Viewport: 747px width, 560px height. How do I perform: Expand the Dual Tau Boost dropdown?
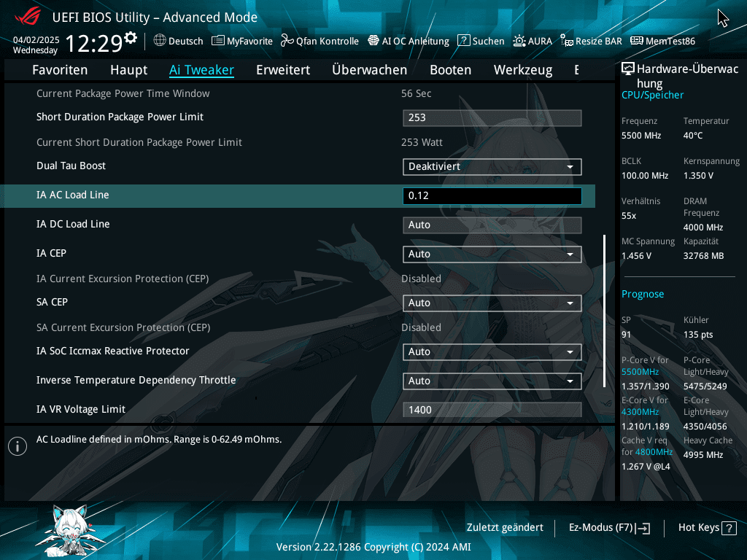tap(492, 167)
